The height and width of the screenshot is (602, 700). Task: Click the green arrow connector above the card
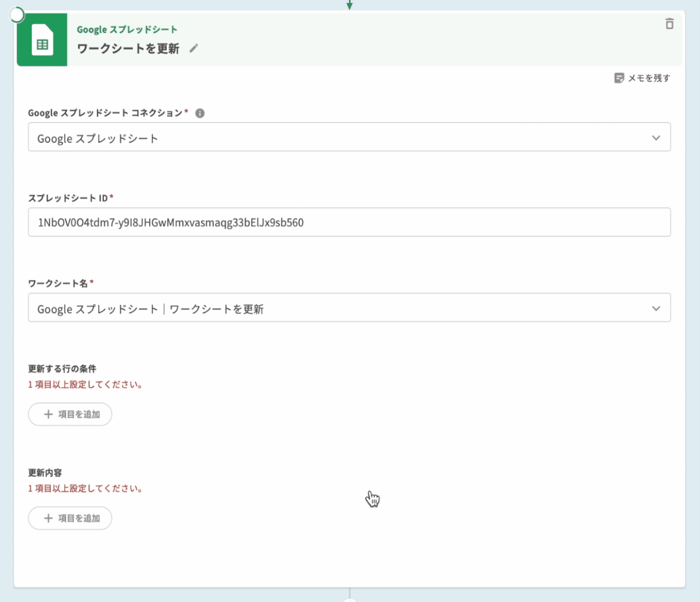(349, 5)
